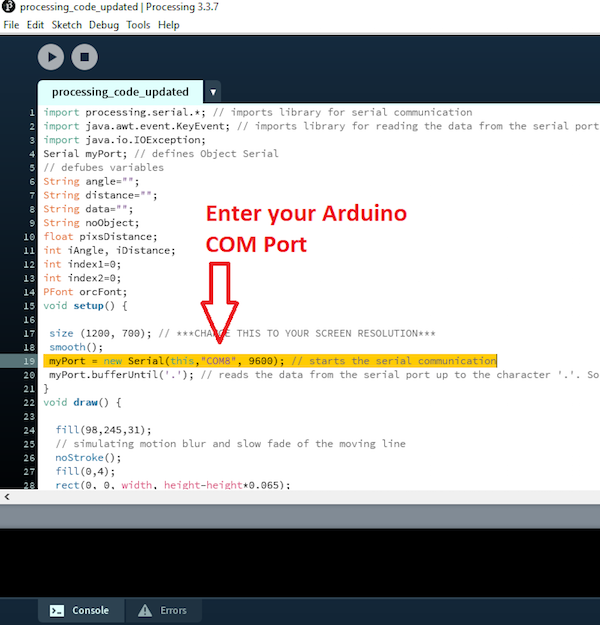Click the "PFont orcFont;" line
The height and width of the screenshot is (625, 600).
85,292
